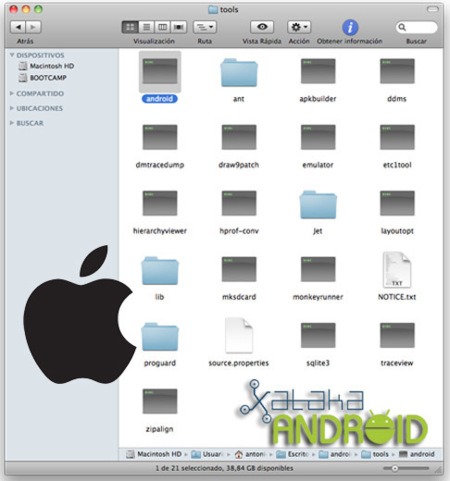Screen dimensions: 450x481
Task: Go forward with the right arrow button
Action: [33, 27]
